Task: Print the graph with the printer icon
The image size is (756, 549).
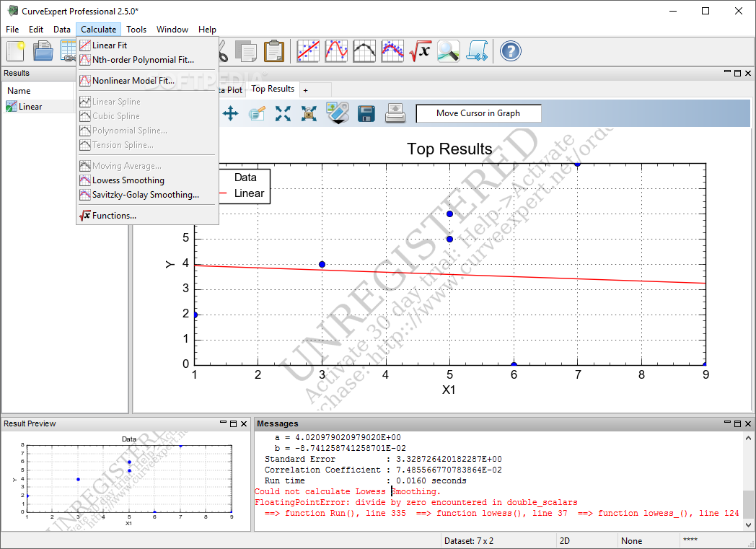Action: coord(395,114)
